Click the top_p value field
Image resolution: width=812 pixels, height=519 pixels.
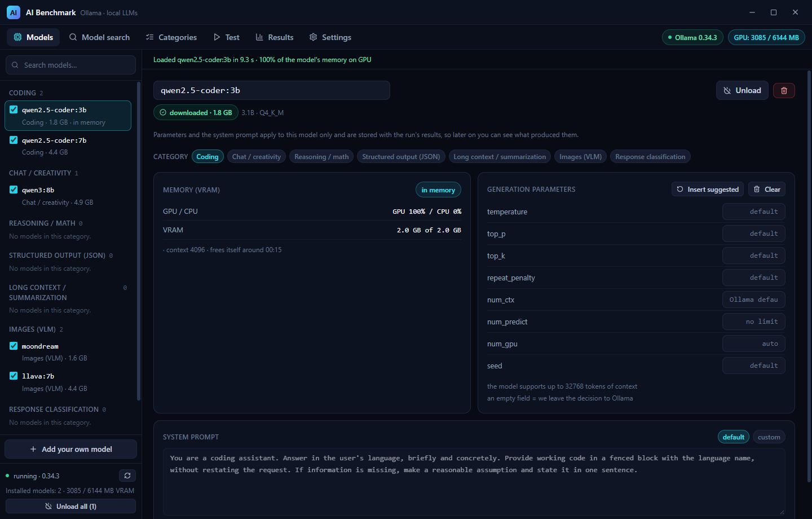pyautogui.click(x=754, y=234)
